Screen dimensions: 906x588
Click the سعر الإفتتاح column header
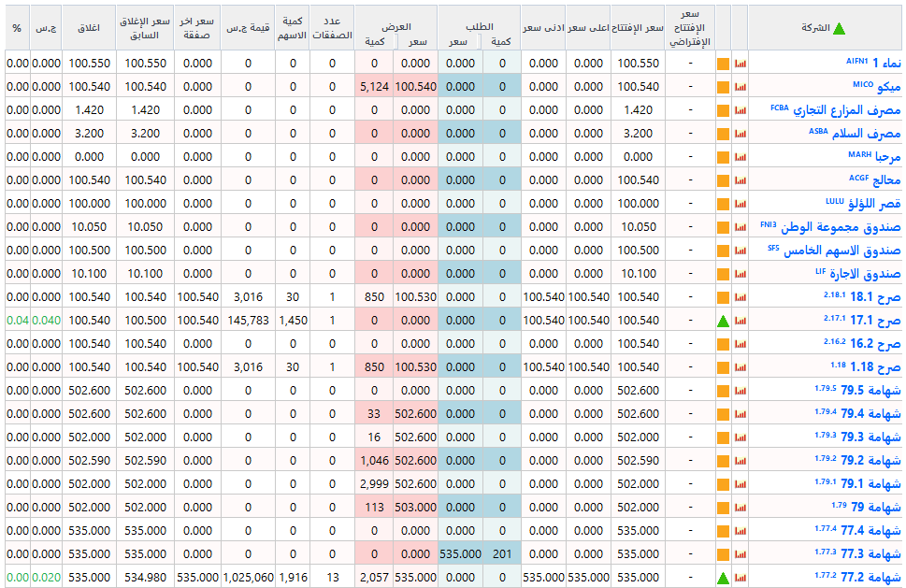pyautogui.click(x=638, y=28)
